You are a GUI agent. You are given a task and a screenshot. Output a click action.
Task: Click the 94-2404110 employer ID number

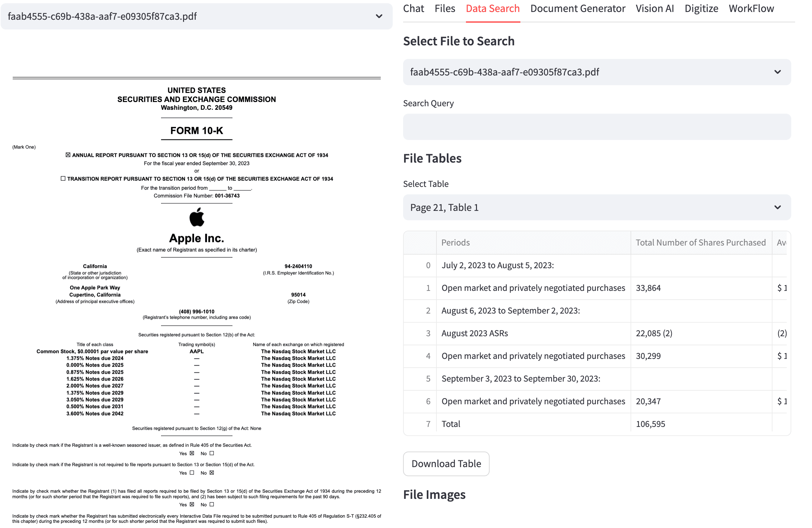[x=298, y=266]
